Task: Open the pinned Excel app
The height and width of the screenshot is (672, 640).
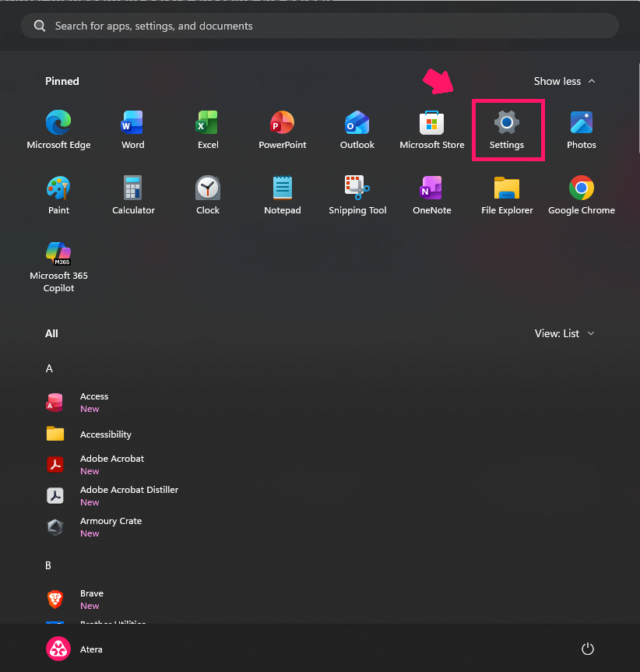Action: point(208,129)
